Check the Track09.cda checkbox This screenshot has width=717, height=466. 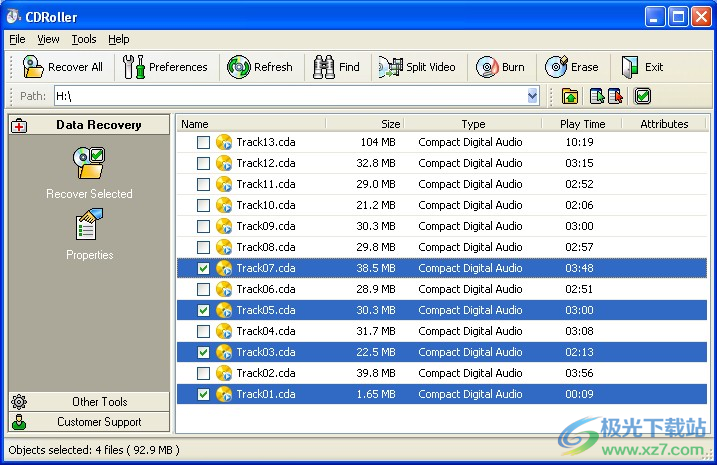pos(203,226)
